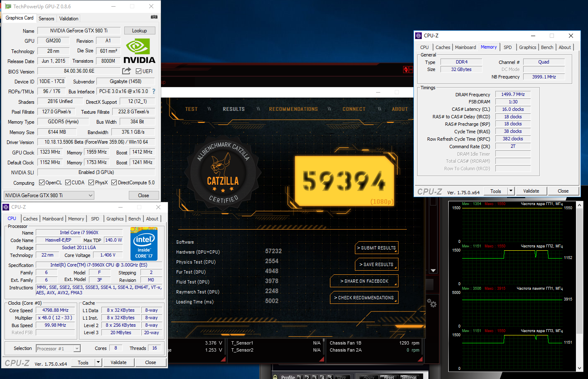588x379 pixels.
Task: Click the graph window vertical scrollbar
Action: (580, 271)
